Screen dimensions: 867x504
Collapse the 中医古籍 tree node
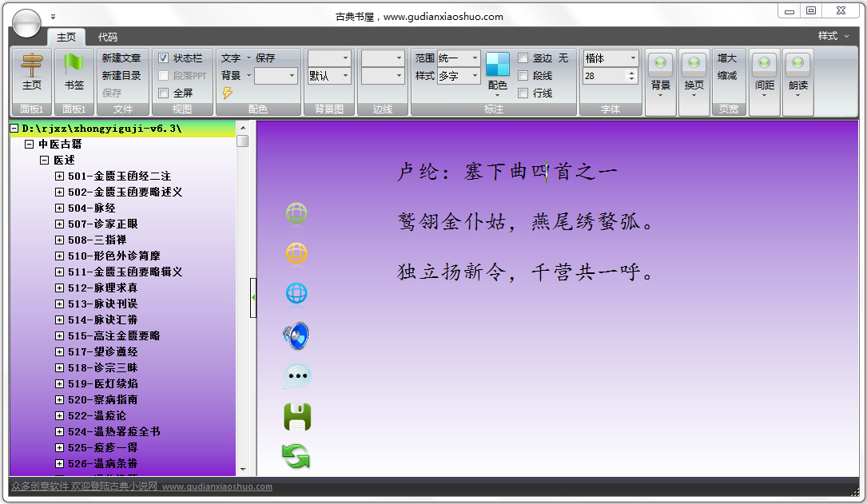(x=29, y=145)
